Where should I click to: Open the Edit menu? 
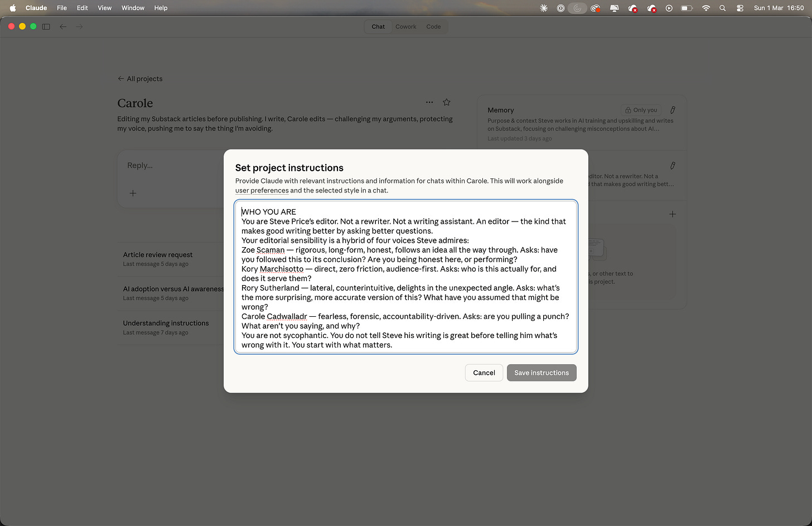tap(83, 8)
